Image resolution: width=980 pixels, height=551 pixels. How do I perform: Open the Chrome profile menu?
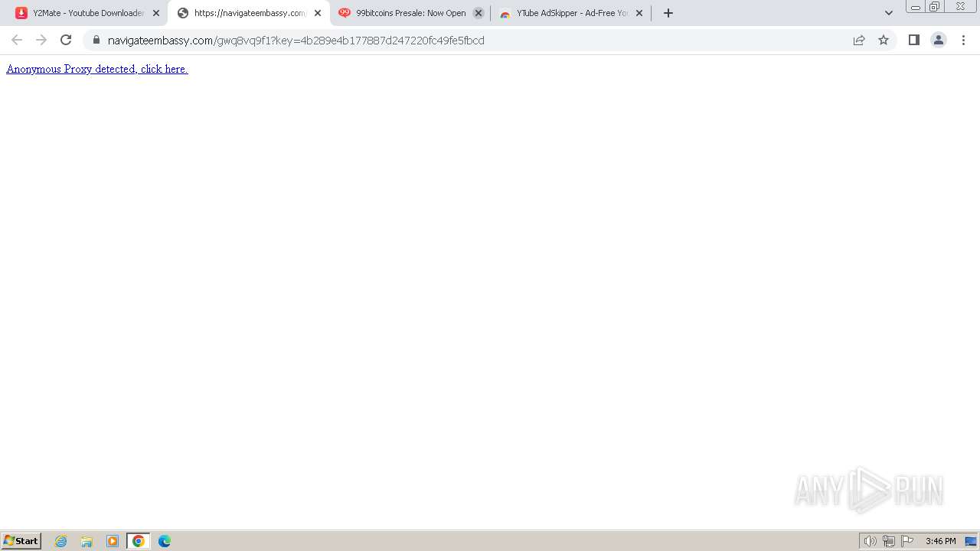(x=939, y=40)
